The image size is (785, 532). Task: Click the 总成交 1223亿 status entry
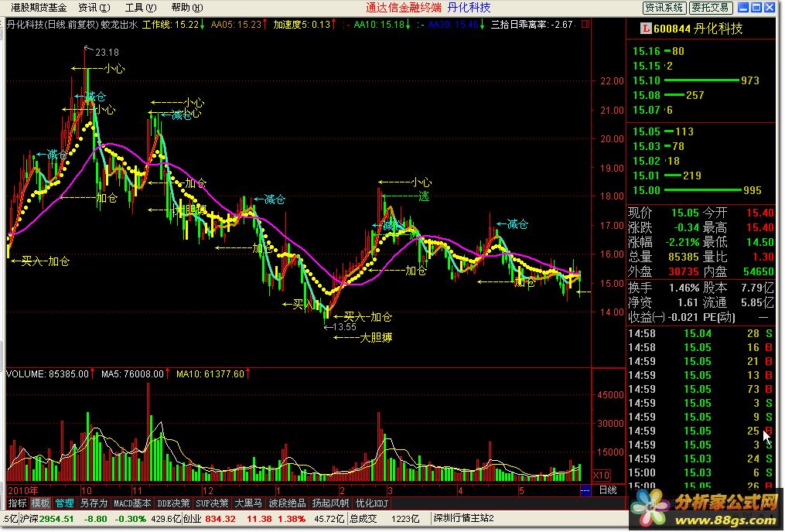pos(384,519)
